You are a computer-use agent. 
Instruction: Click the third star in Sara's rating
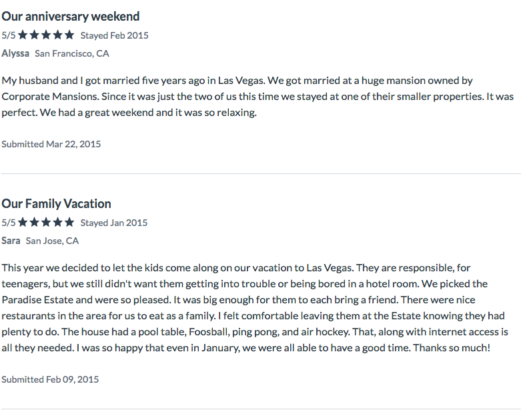tap(46, 222)
